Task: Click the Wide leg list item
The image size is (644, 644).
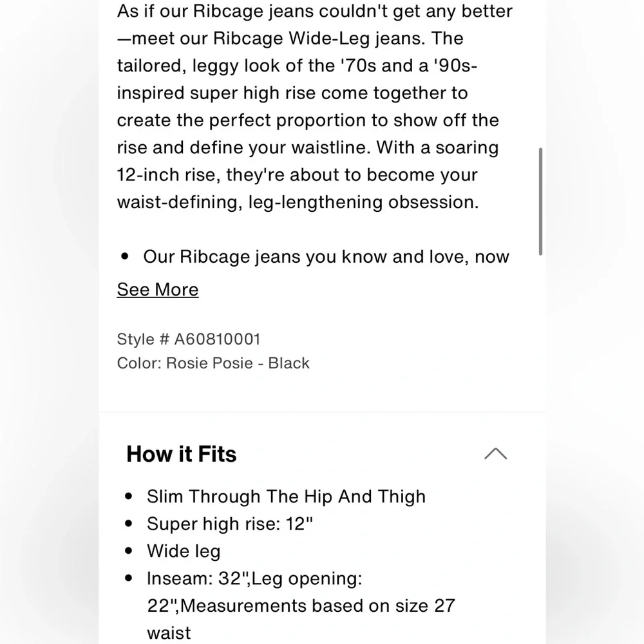Action: (184, 551)
